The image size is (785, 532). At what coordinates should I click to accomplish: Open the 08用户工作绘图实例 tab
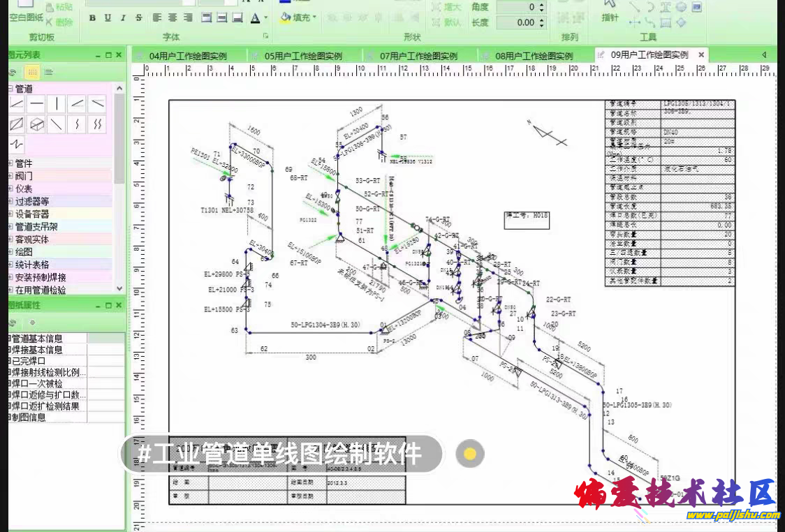[x=534, y=56]
